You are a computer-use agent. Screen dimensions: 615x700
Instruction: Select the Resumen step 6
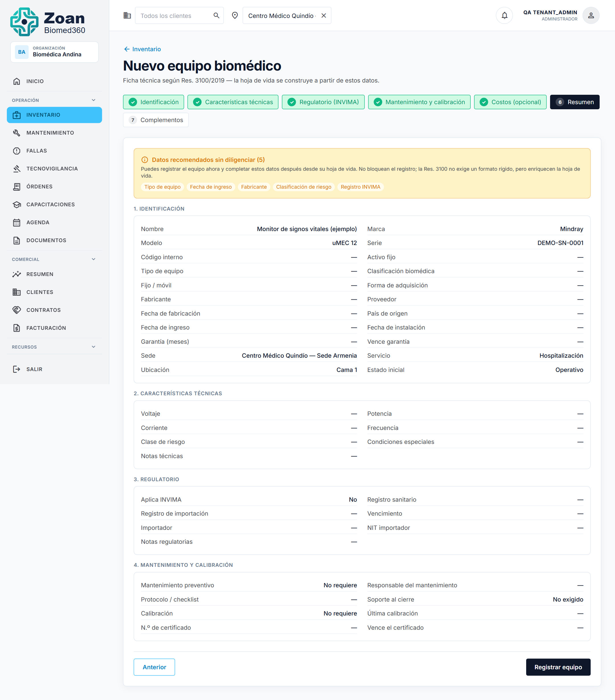coord(575,102)
